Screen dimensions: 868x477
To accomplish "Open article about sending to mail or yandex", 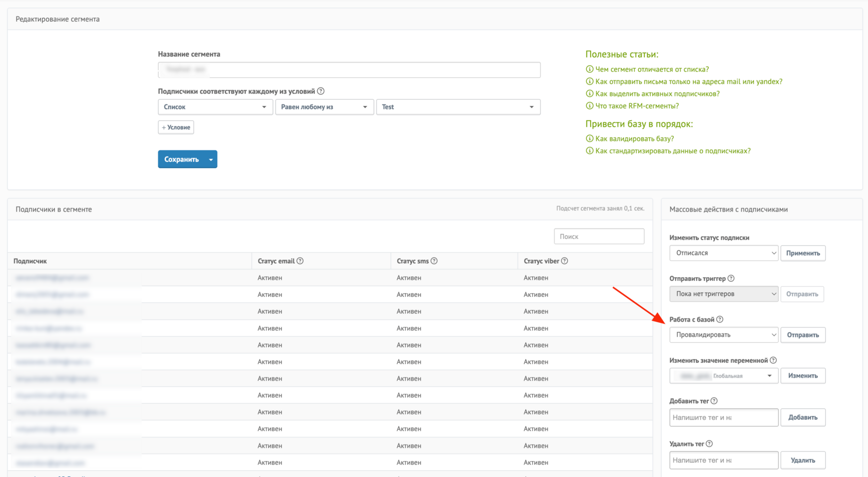I will coord(689,82).
